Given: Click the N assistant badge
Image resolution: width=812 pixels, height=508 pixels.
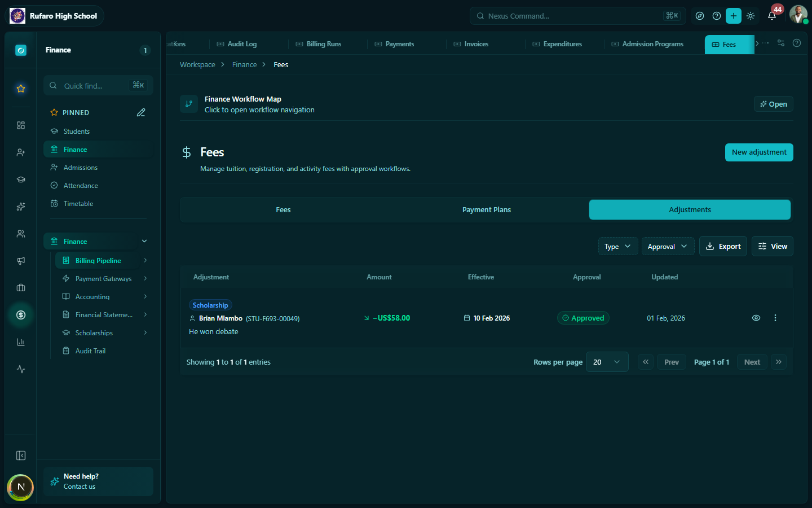Looking at the screenshot, I should 20,487.
